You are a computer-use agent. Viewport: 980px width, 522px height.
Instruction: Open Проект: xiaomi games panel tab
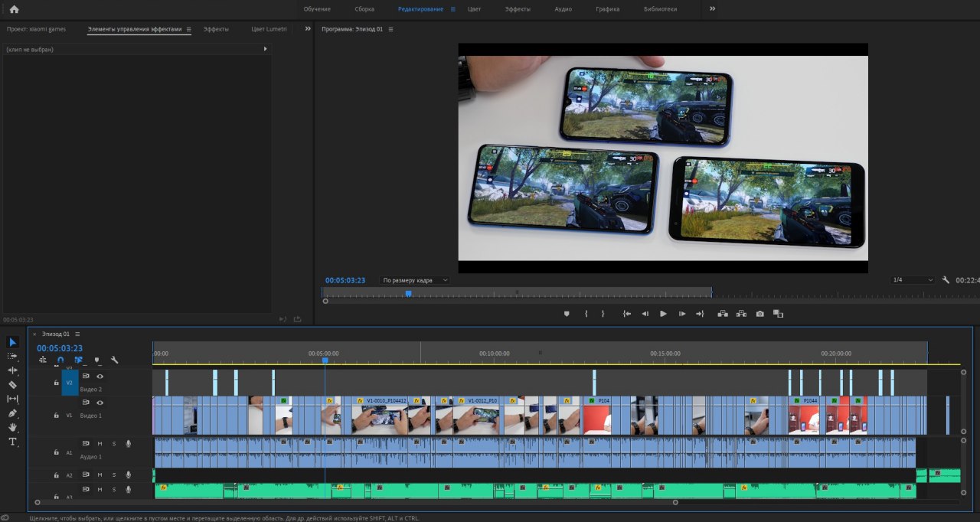(x=36, y=29)
